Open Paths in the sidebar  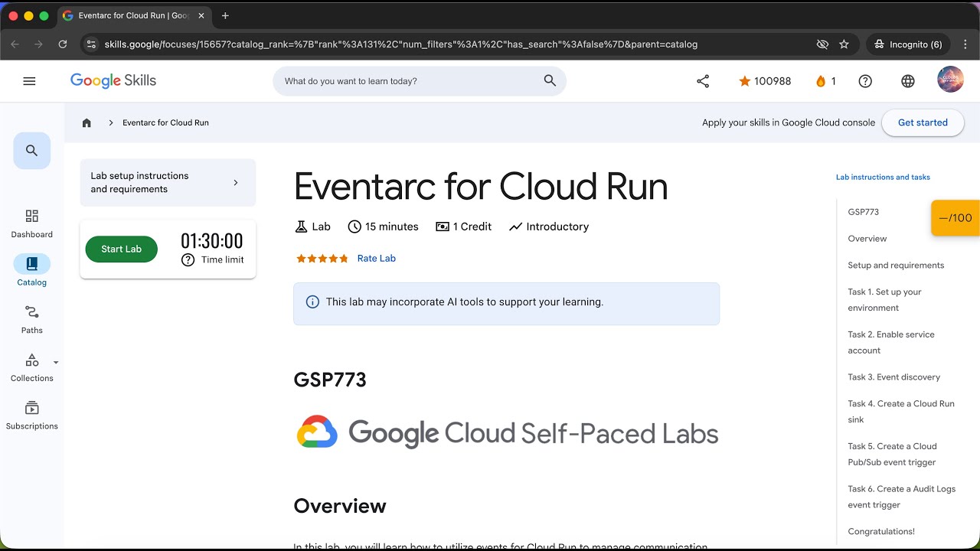(32, 320)
